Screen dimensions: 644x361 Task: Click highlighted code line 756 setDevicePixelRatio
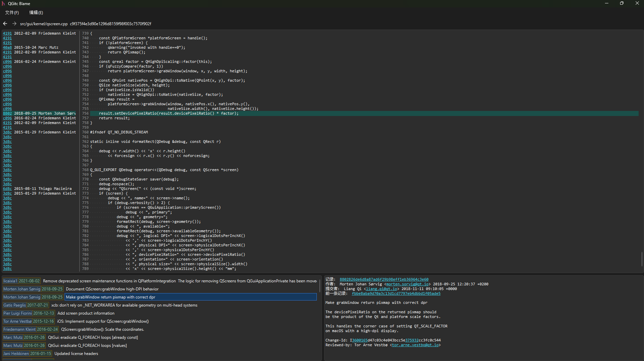coord(168,114)
